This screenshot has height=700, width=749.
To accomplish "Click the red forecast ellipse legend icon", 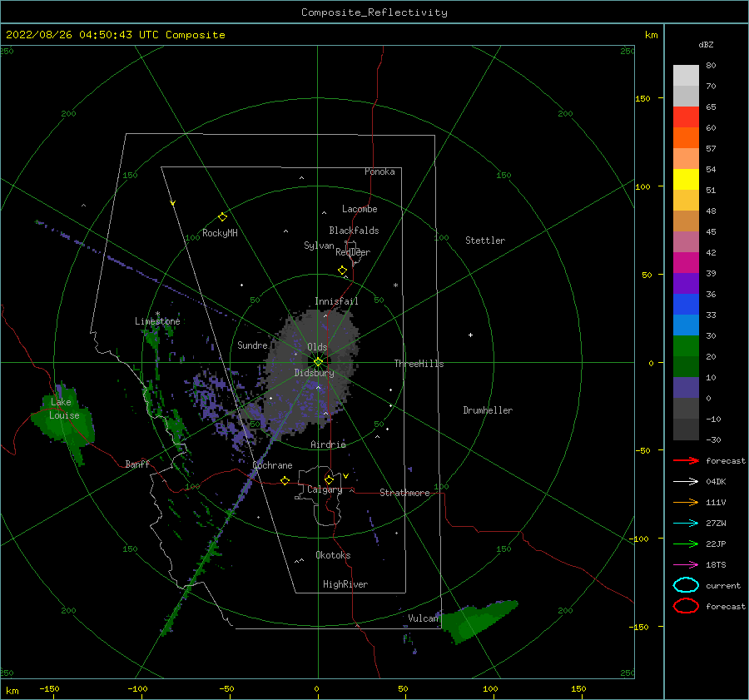I will point(686,606).
